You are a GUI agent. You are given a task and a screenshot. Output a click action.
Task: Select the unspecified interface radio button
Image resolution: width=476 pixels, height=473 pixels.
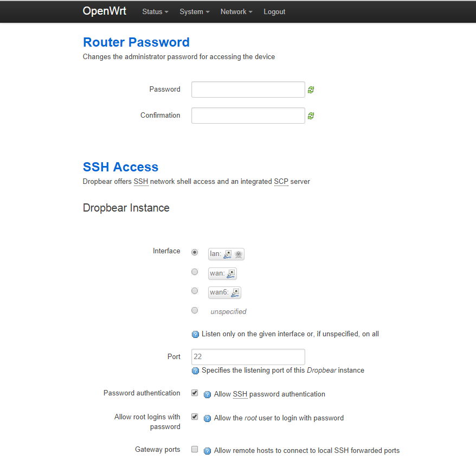coord(195,310)
